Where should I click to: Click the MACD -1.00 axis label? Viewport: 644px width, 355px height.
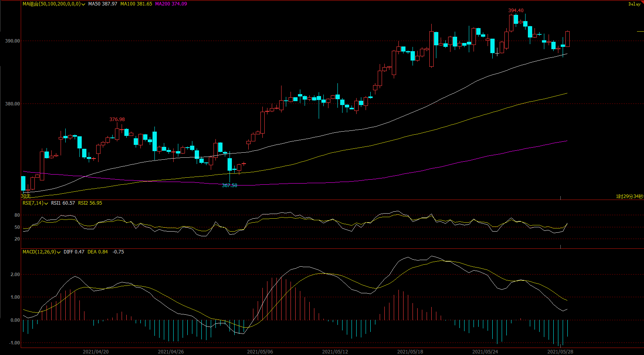[x=14, y=343]
